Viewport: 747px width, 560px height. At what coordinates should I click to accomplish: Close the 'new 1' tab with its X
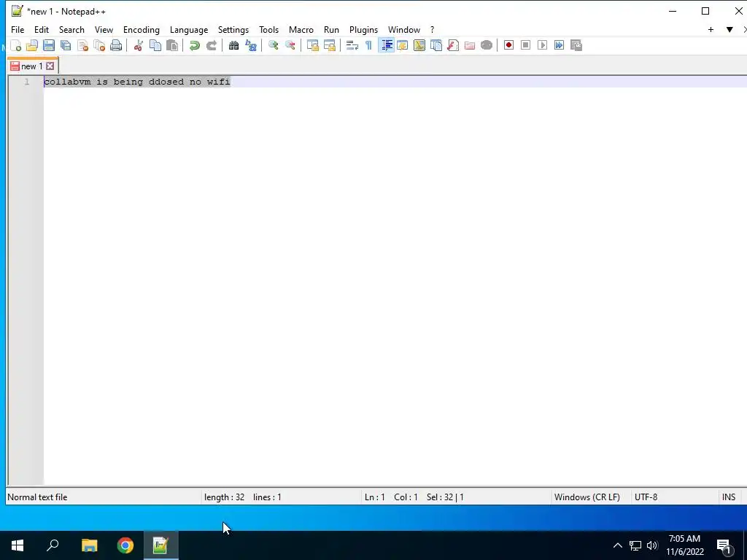click(50, 66)
